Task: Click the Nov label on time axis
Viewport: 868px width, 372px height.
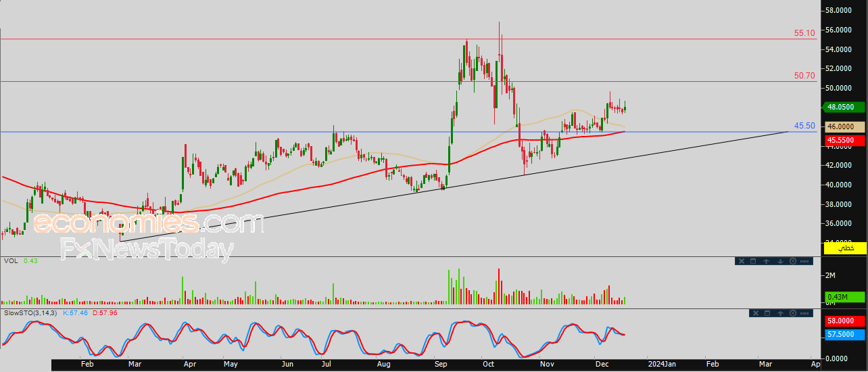Action: pyautogui.click(x=548, y=365)
